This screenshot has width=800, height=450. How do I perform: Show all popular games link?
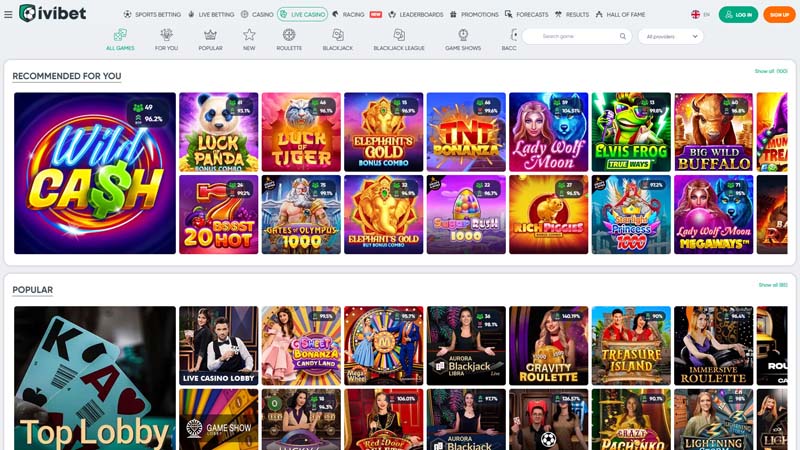click(x=773, y=285)
